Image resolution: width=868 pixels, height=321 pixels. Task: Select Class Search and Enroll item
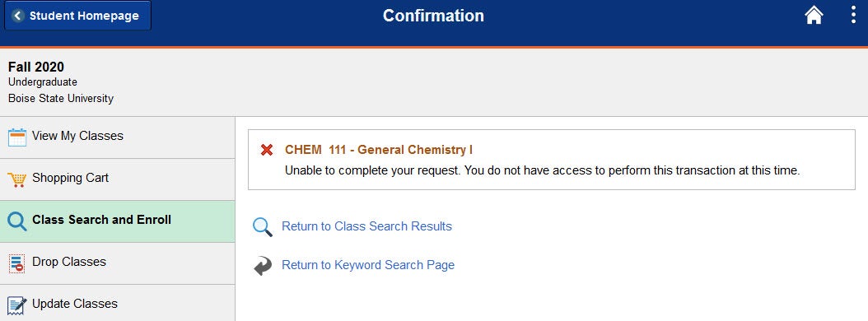118,221
